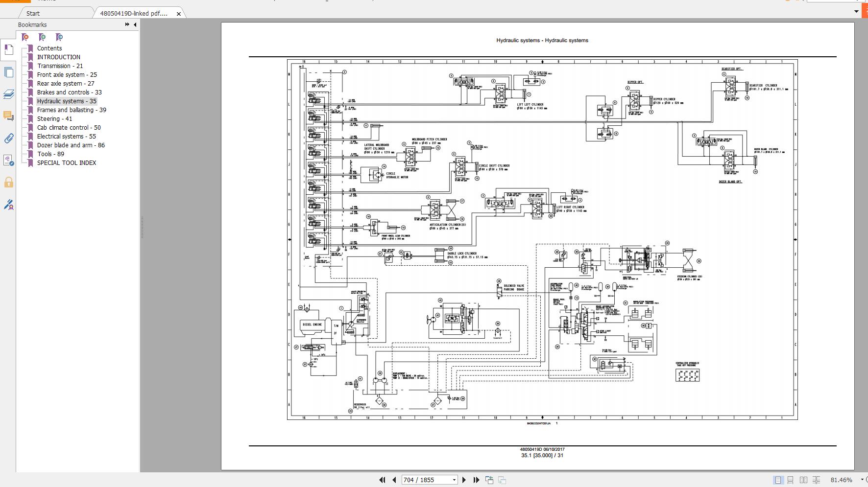
Task: Open Electrical systems - 55 bookmark
Action: click(67, 136)
